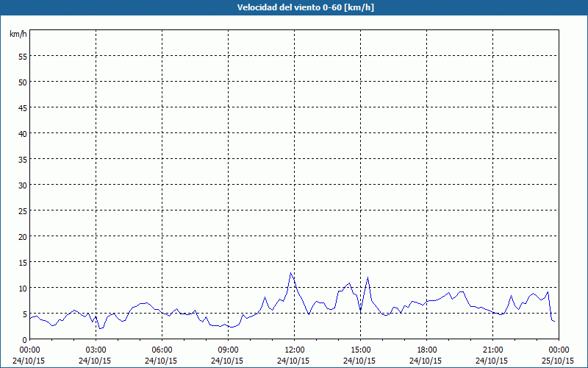
Task: Click the Y-axis value 55
Action: [x=23, y=57]
